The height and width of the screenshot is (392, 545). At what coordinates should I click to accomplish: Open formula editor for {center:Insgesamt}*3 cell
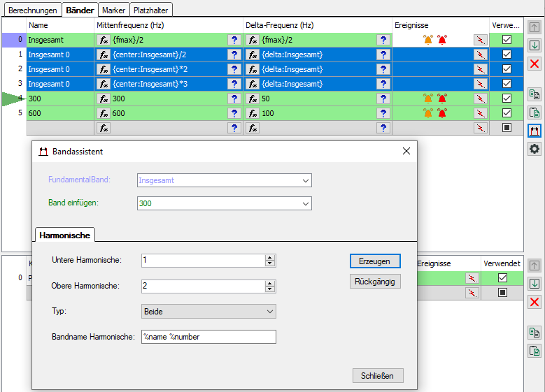[104, 84]
